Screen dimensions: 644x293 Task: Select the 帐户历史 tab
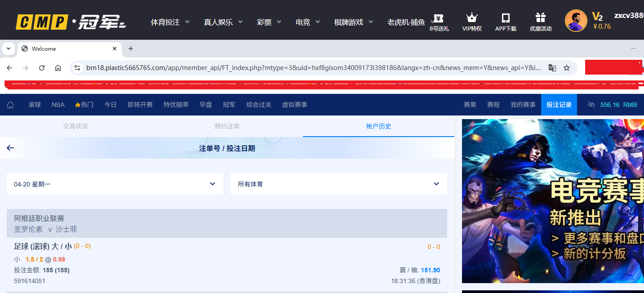point(379,126)
